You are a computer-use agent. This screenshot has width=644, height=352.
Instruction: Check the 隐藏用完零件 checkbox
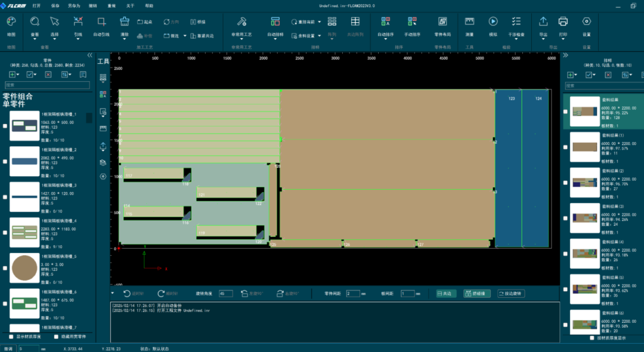pyautogui.click(x=56, y=336)
